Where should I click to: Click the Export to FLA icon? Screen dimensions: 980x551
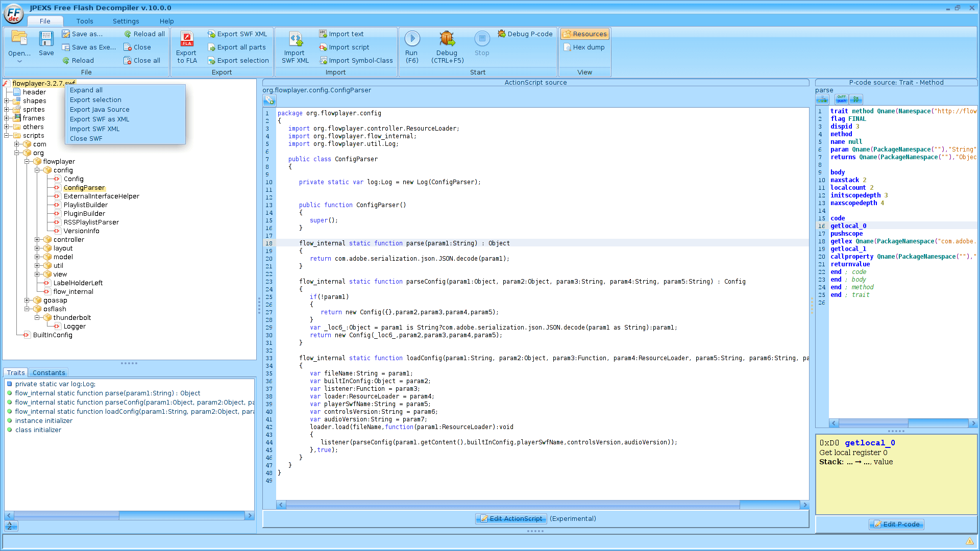click(x=187, y=39)
